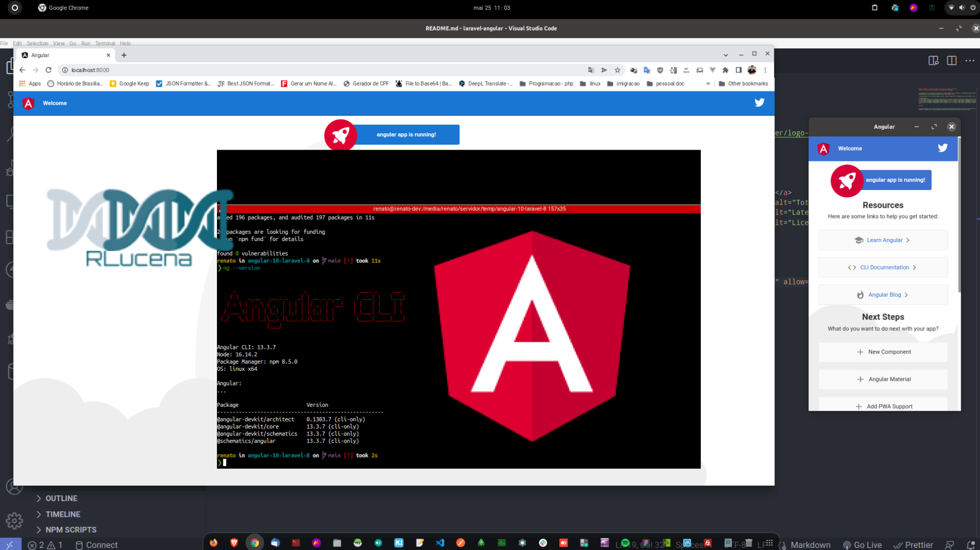The image size is (980, 550).
Task: Open the Programacao - php bookmark folder
Action: [546, 84]
